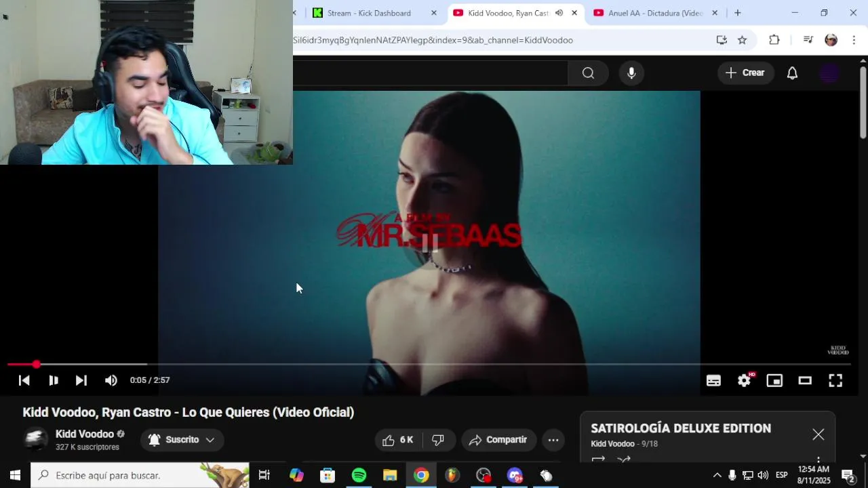Switch to Anuel AA - Dictadura tab

tap(654, 13)
